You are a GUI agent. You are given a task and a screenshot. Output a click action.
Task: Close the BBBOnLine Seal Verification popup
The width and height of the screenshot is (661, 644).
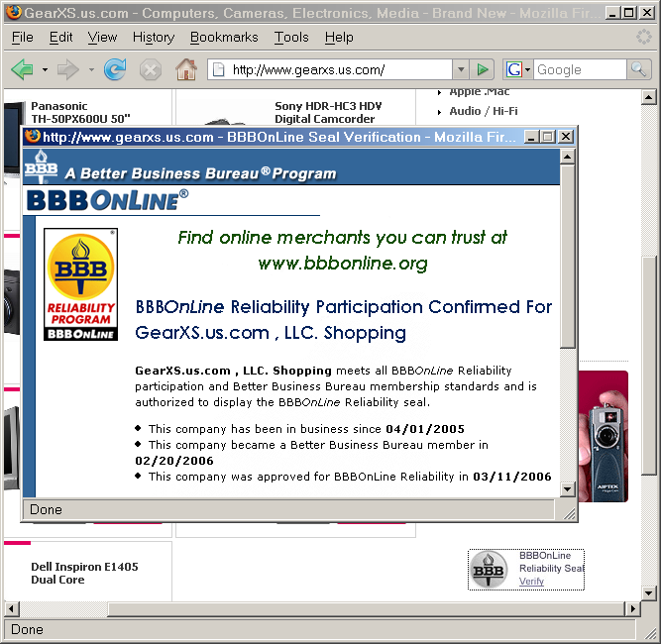click(566, 137)
